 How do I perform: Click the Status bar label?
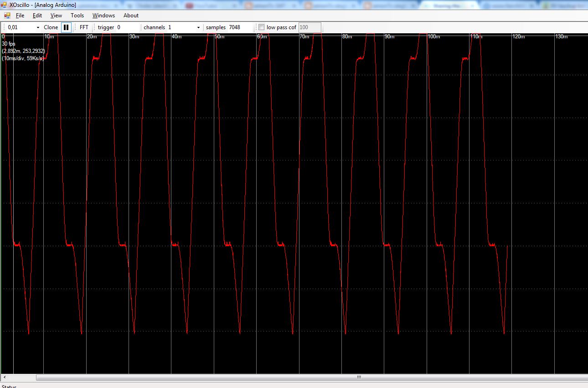click(x=9, y=387)
